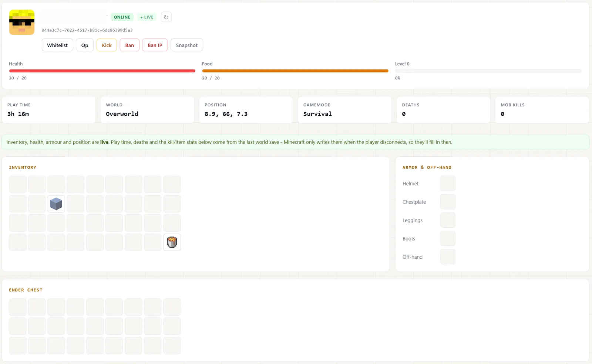Click the orange Food bar
Image resolution: width=592 pixels, height=364 pixels.
[295, 71]
